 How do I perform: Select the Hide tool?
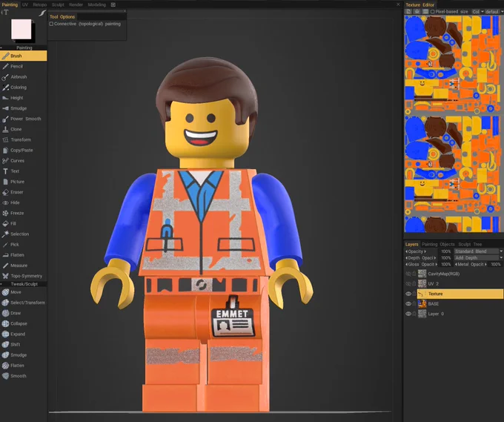(23, 202)
